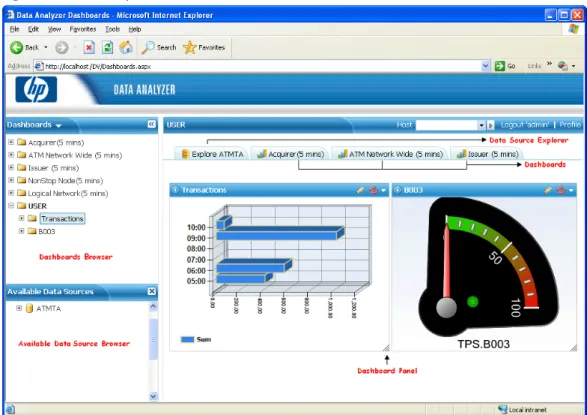Open the address bar dropdown arrow
587x415 pixels.
tap(485, 66)
